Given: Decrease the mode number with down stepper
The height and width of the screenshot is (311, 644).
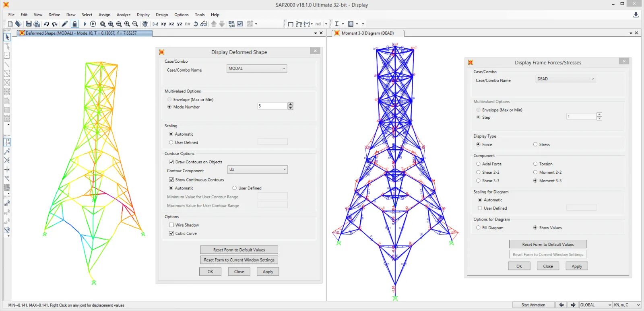Looking at the screenshot, I should click(291, 108).
